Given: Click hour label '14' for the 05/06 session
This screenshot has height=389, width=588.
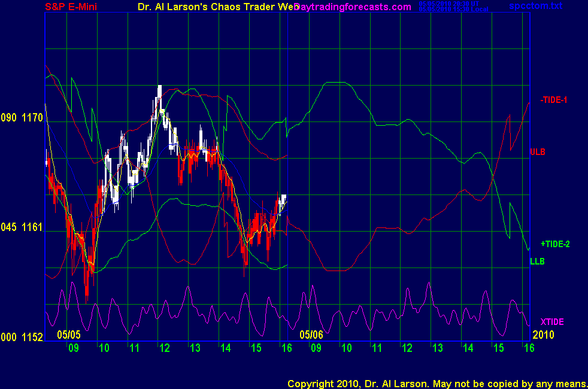Looking at the screenshot, I should 468,348.
